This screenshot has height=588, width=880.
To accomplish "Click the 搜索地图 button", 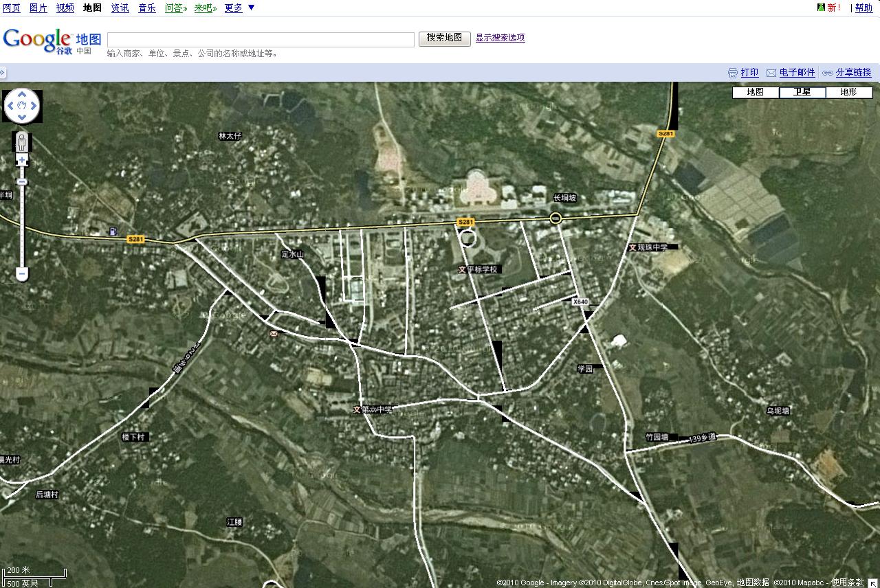I will [x=444, y=38].
